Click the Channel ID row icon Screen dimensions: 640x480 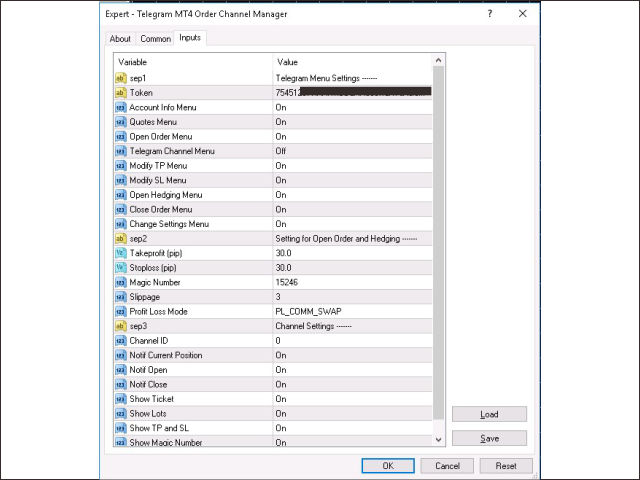[x=120, y=341]
